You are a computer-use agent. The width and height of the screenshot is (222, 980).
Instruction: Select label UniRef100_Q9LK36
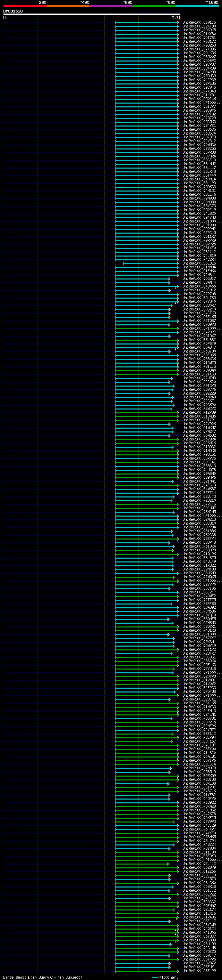pos(199,53)
